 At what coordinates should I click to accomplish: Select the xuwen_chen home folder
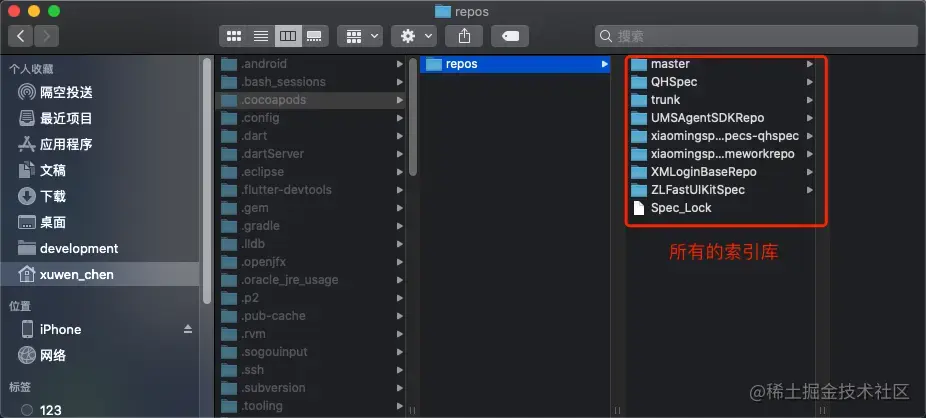[100, 275]
